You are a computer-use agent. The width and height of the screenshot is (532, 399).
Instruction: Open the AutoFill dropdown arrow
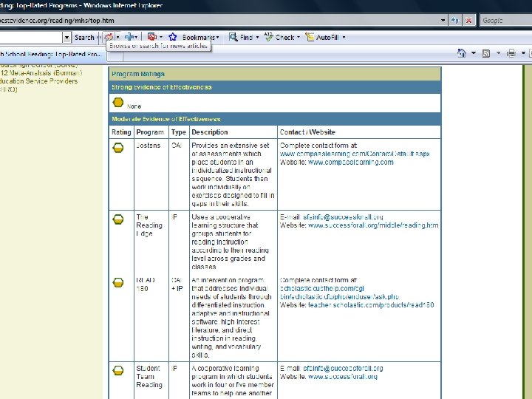[x=344, y=37]
